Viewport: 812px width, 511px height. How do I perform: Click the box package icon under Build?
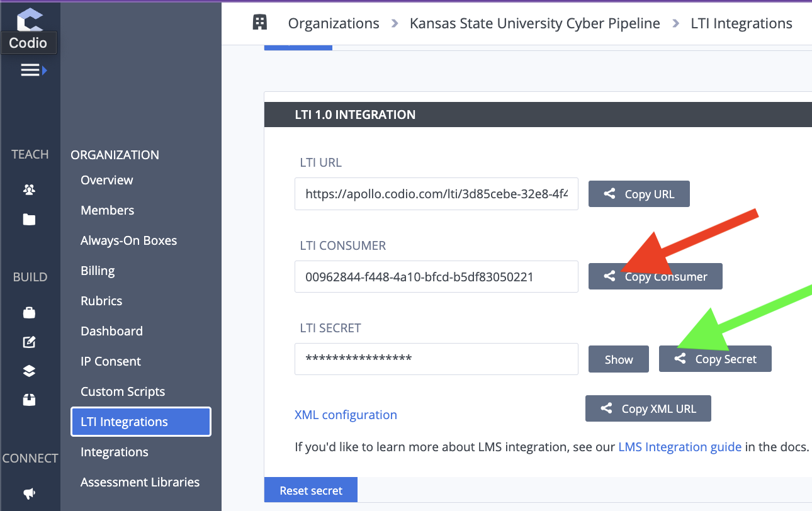pyautogui.click(x=29, y=399)
